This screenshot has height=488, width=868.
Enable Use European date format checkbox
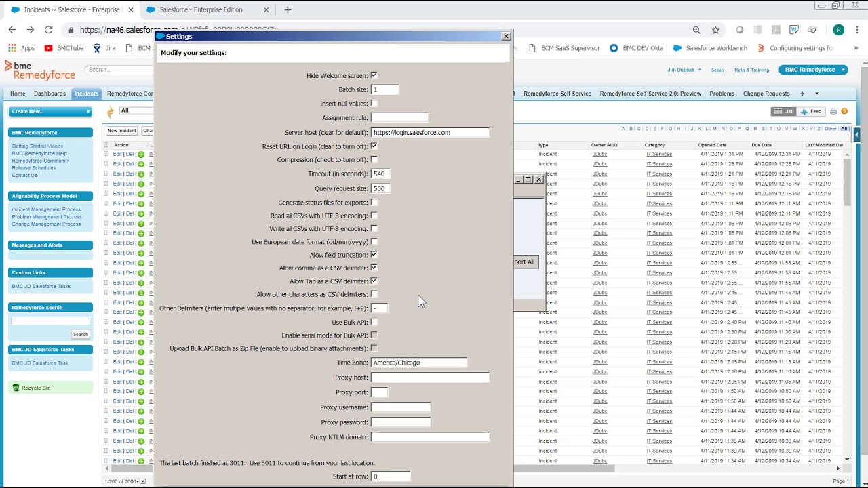click(374, 242)
